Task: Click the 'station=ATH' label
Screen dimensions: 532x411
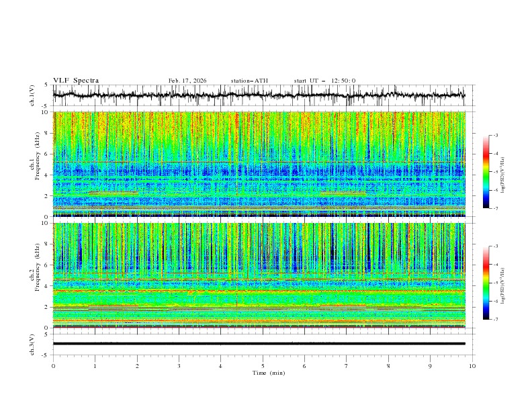Action: [x=249, y=81]
